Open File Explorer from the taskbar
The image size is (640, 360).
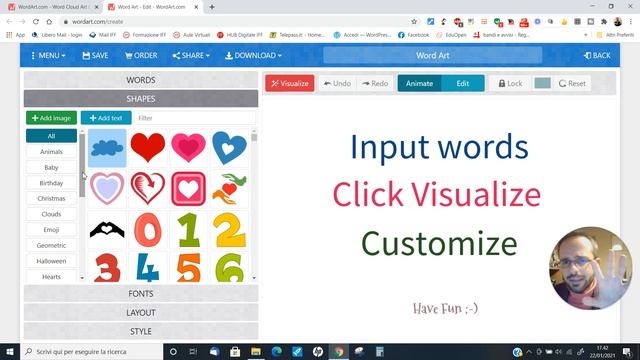click(x=256, y=351)
